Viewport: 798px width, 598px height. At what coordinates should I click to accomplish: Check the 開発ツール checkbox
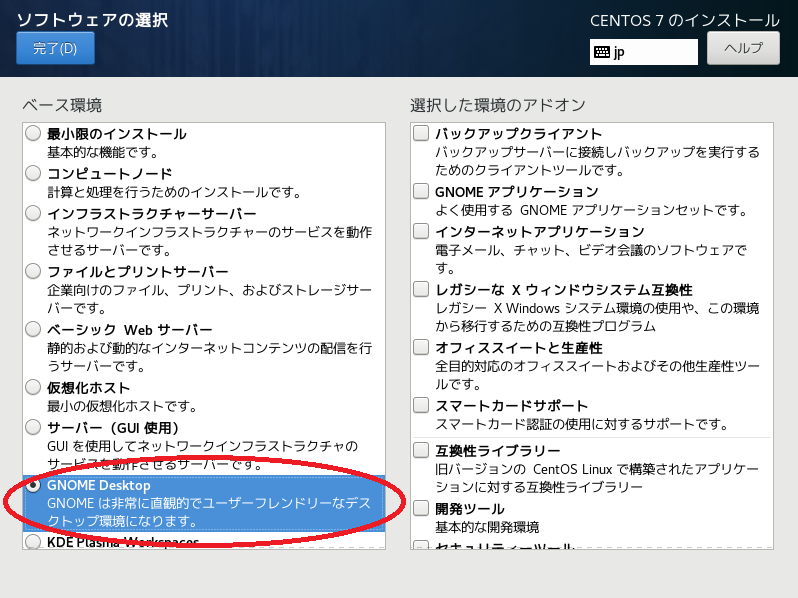pos(421,508)
